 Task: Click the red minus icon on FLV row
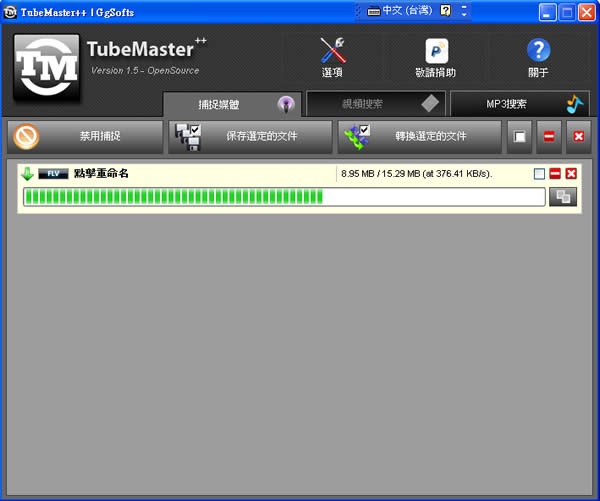point(555,174)
